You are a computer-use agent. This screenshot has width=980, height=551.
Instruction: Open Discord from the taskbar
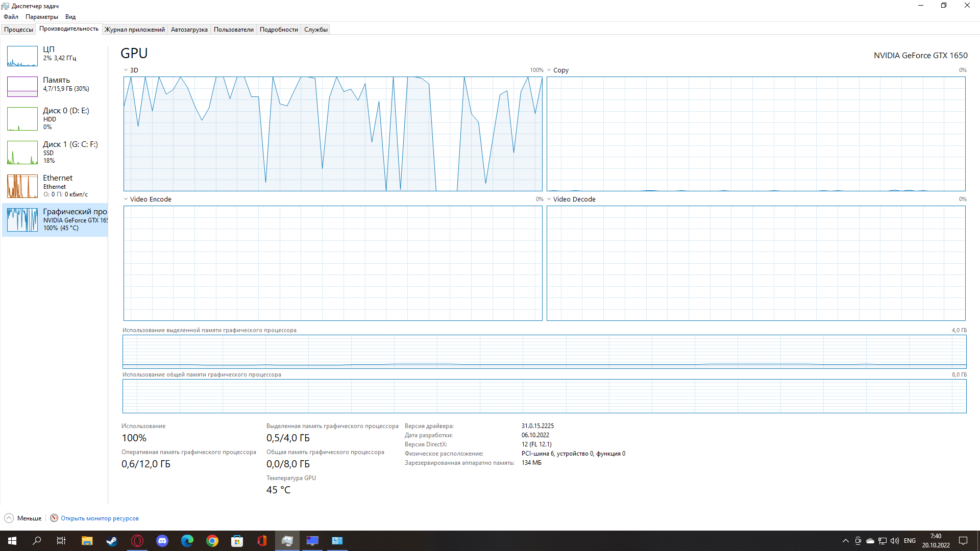coord(162,541)
